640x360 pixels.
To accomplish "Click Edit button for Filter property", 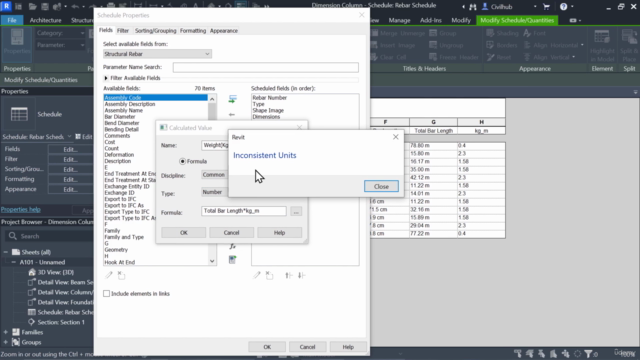I will 70,159.
